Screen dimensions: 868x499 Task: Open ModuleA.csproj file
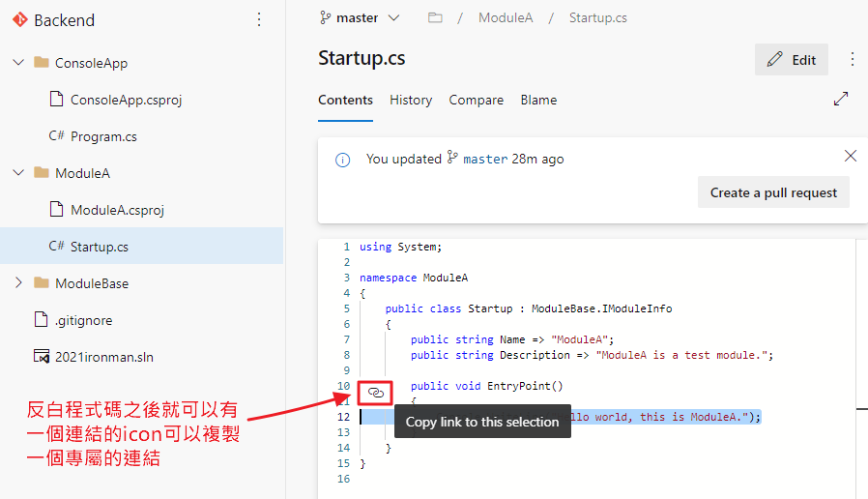point(117,210)
